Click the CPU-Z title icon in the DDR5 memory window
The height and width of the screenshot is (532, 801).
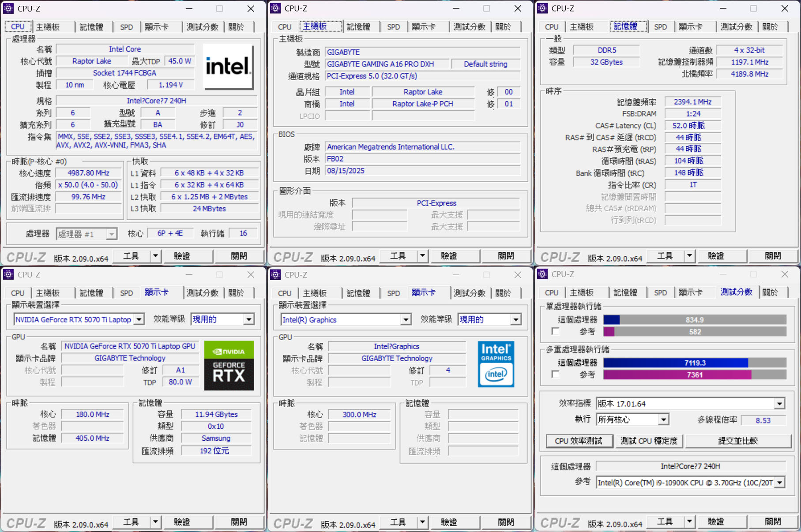click(542, 8)
